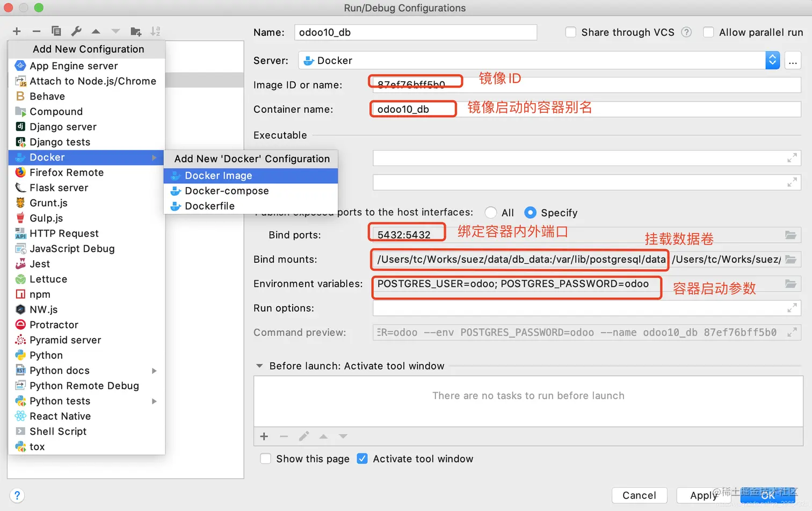Select JavaScript Debug configuration
Screen dimensions: 812x511
coord(86,249)
